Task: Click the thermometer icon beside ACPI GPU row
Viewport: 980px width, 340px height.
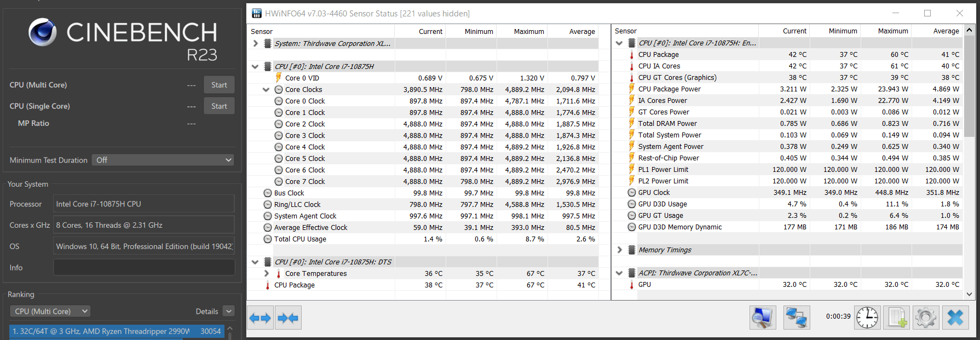Action: [x=632, y=285]
